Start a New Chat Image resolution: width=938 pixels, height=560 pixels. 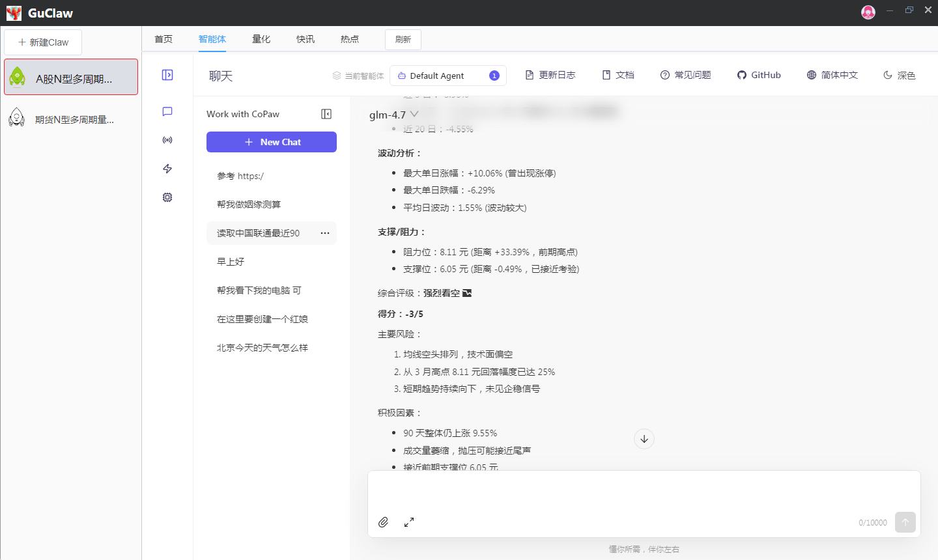click(x=272, y=142)
